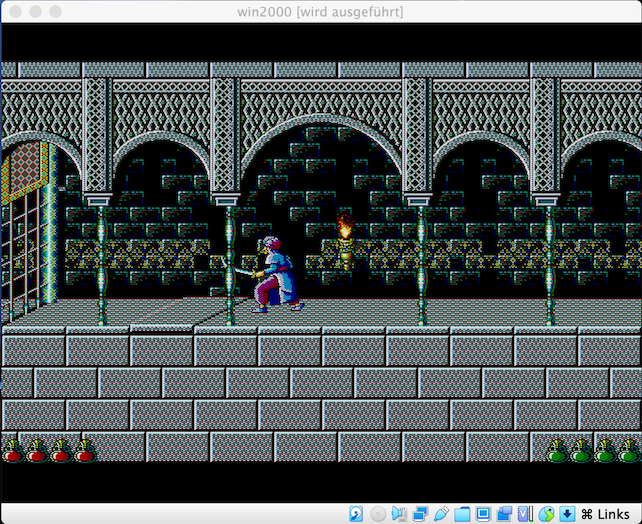
Task: Click the USB devices icon
Action: [441, 514]
